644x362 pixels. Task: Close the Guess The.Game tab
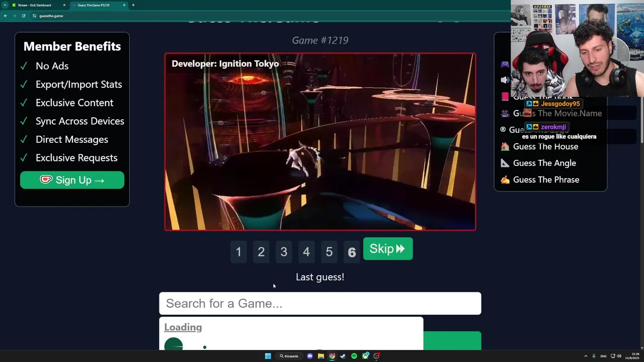[x=124, y=5]
